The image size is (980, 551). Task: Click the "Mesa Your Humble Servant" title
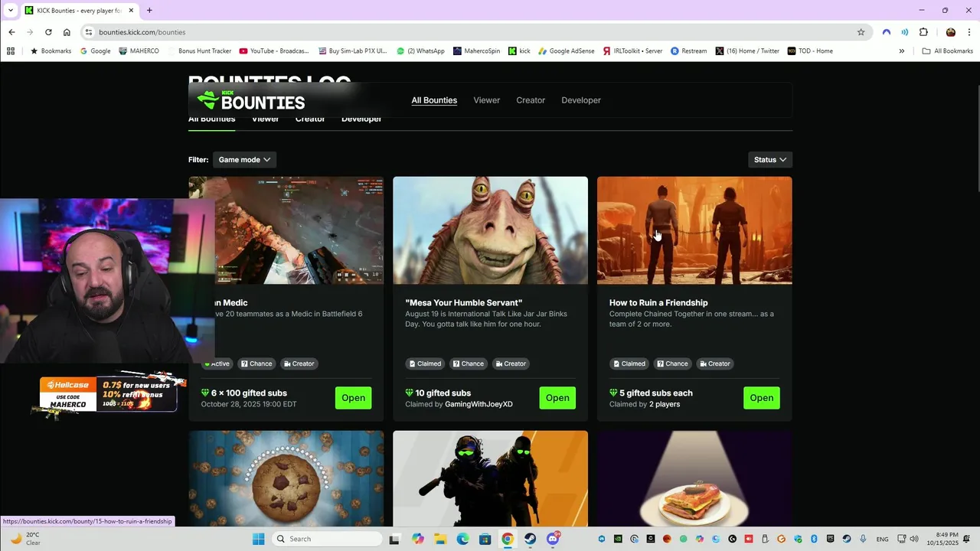point(463,303)
